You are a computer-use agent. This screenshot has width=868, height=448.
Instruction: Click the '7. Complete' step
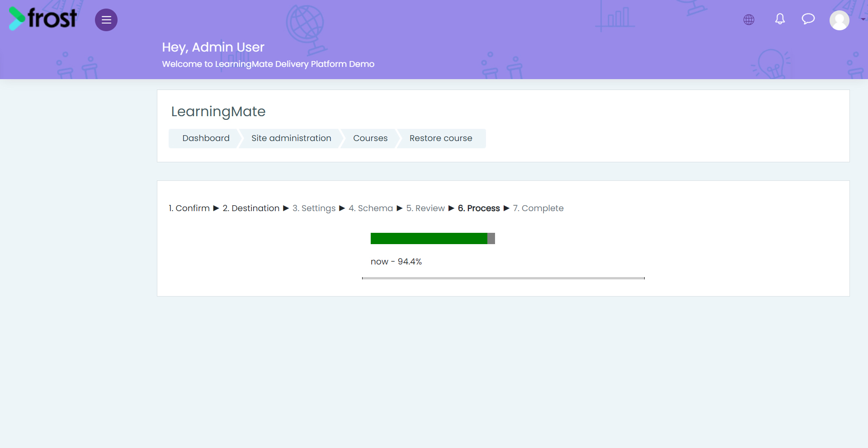tap(538, 208)
